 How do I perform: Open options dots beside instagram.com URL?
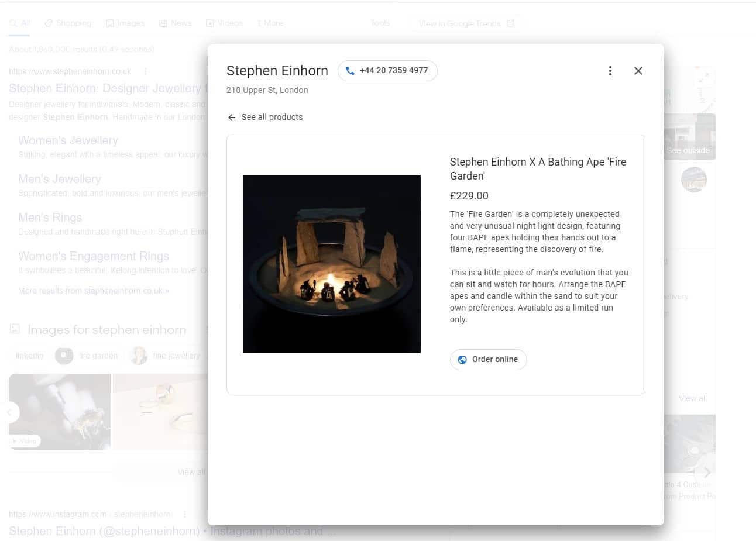pos(185,514)
